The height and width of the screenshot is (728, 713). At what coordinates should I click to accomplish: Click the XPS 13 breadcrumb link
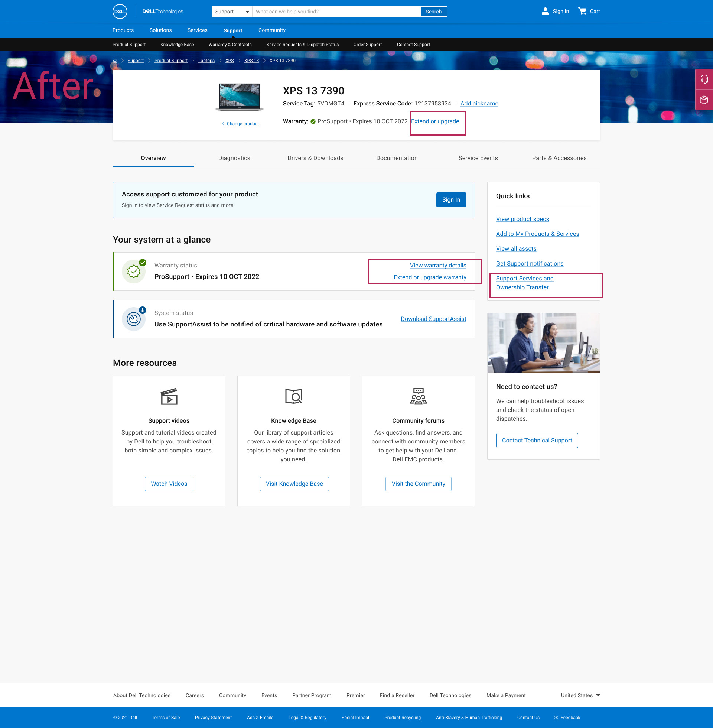[252, 61]
